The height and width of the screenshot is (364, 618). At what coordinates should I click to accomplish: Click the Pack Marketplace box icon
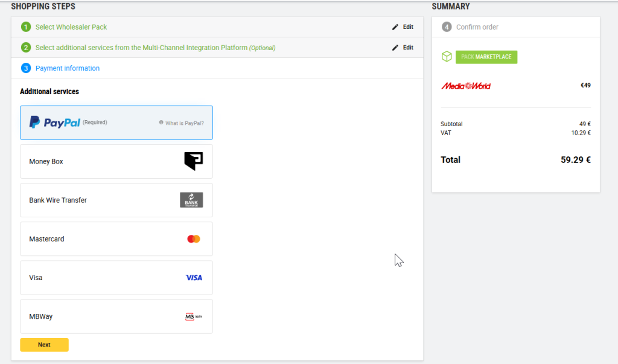pos(446,57)
